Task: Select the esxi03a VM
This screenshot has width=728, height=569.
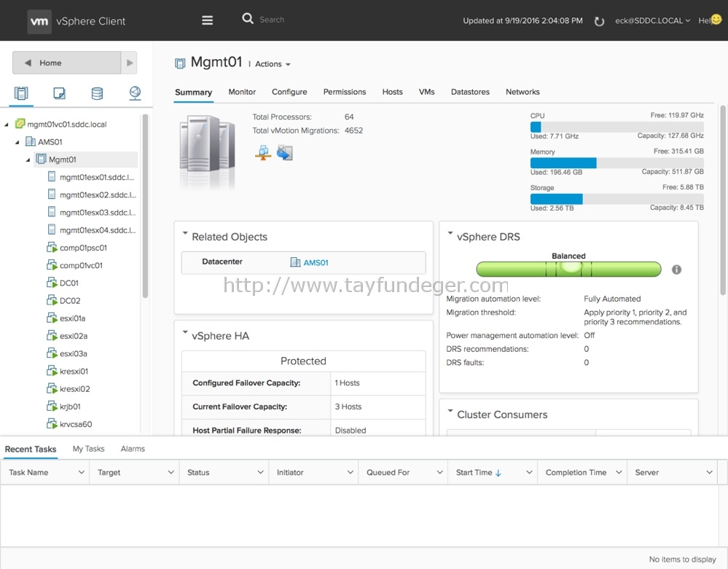Action: click(67, 353)
